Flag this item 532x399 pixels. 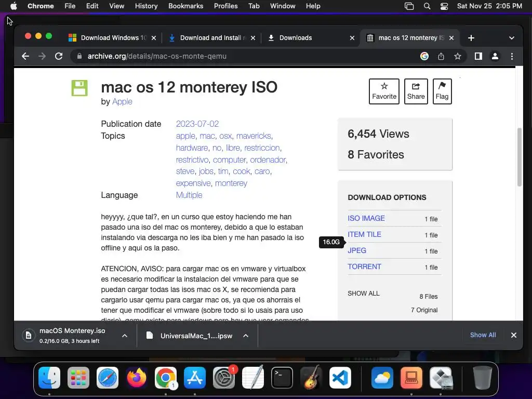[x=442, y=91]
